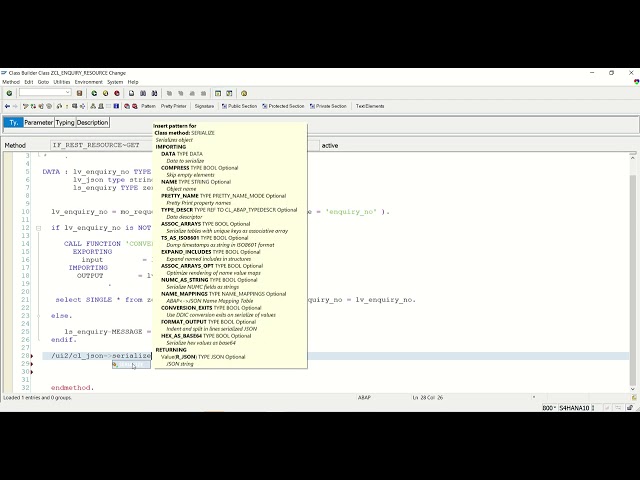This screenshot has height=480, width=640.
Task: Click the blue left arrow navigation icon
Action: pyautogui.click(x=7, y=106)
